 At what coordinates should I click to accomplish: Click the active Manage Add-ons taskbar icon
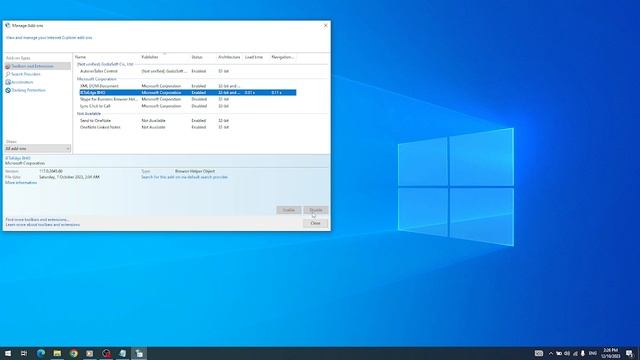[139, 353]
